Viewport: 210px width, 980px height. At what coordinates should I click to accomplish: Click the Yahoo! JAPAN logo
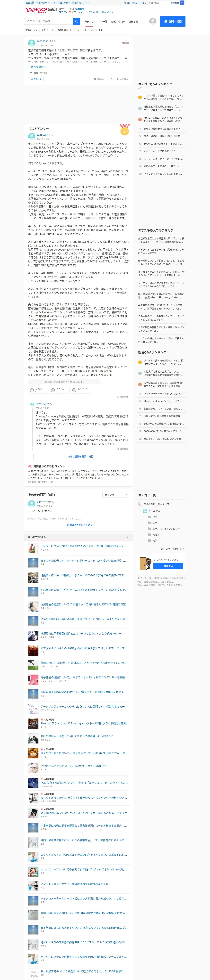[x=36, y=10]
